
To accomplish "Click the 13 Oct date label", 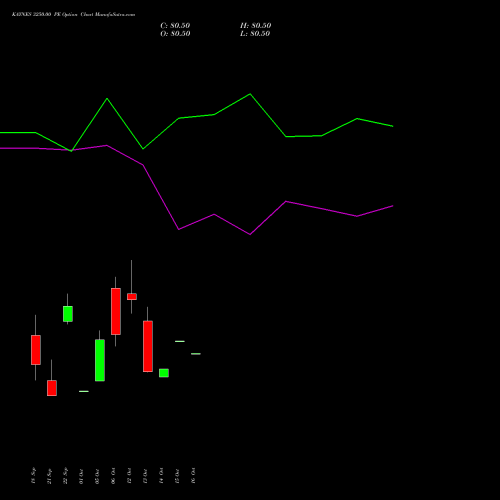I will pos(145,476).
